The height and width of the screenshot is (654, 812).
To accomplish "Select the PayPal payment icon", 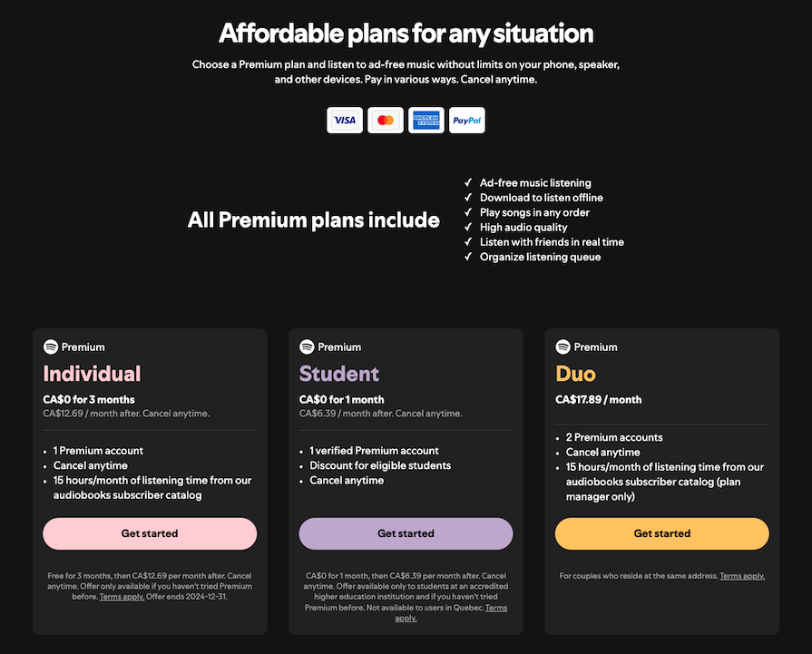I will point(466,119).
